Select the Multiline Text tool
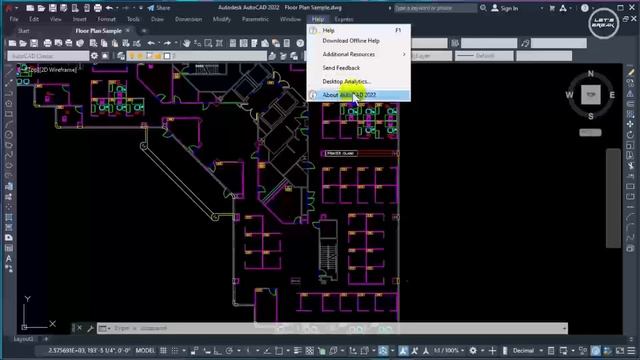Screen dimensions: 640x360 (9, 258)
